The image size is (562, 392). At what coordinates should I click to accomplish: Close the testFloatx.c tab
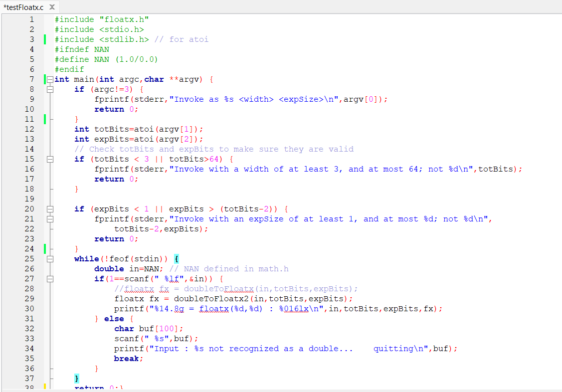coord(52,7)
